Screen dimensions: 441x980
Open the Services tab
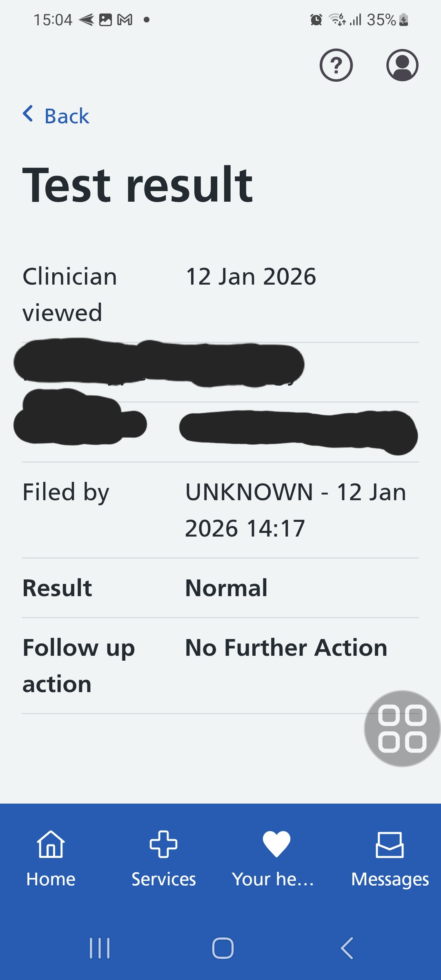[x=163, y=879]
